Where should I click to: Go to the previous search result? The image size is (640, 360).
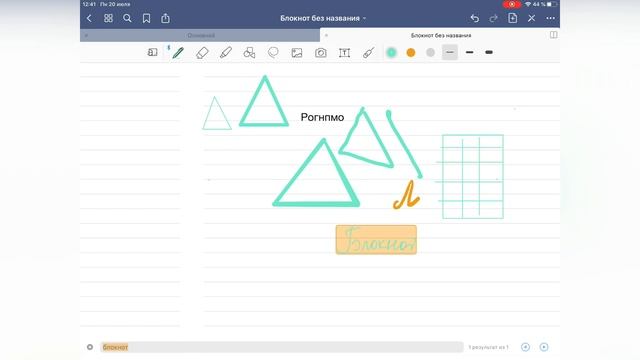[525, 347]
